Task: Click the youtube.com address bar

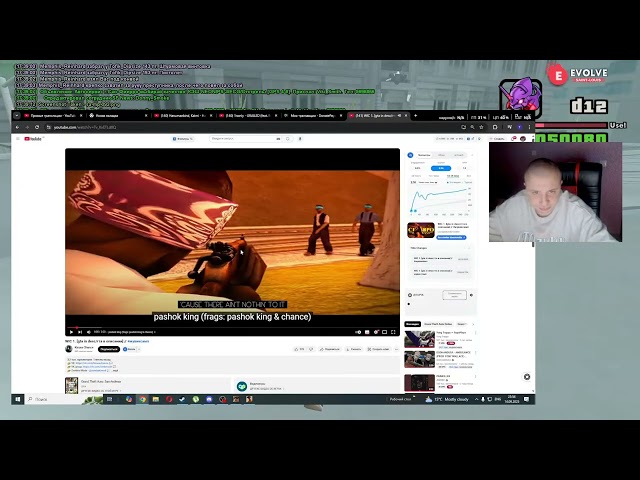Action: [251, 127]
